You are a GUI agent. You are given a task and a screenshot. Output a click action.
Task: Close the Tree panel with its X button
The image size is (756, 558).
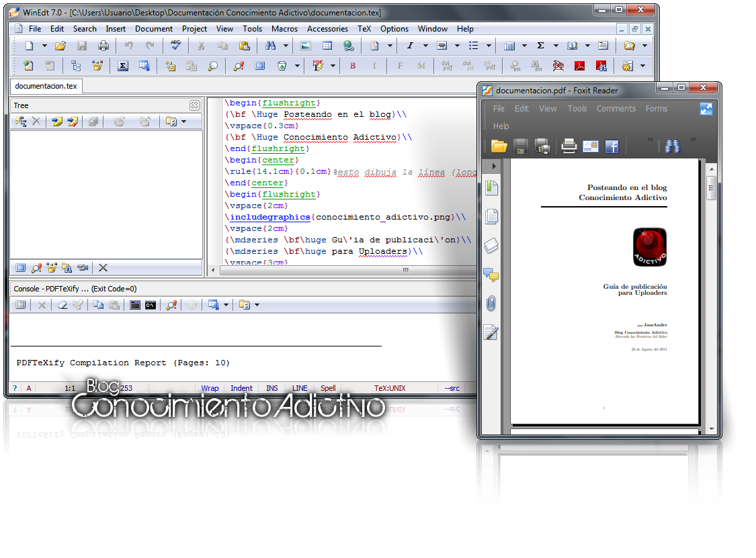point(194,105)
